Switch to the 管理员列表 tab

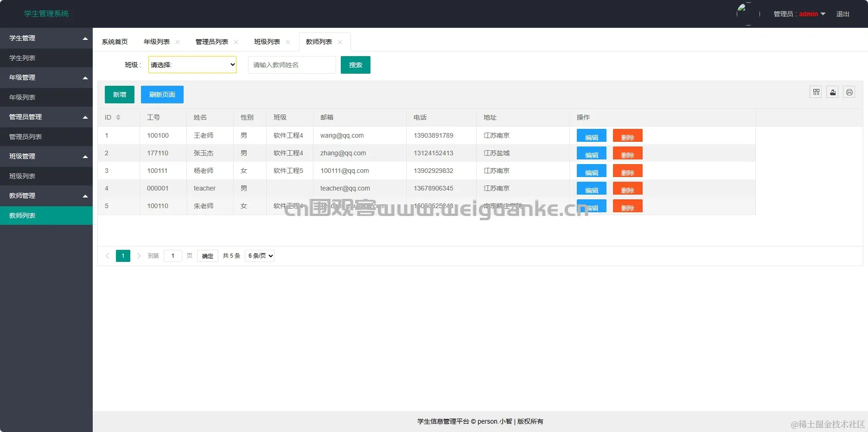(x=212, y=42)
